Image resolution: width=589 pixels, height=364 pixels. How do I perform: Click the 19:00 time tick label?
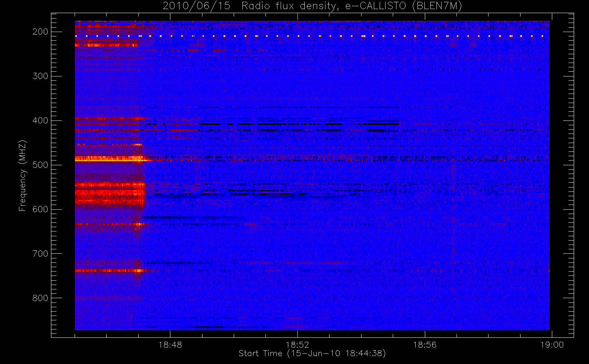pos(552,345)
